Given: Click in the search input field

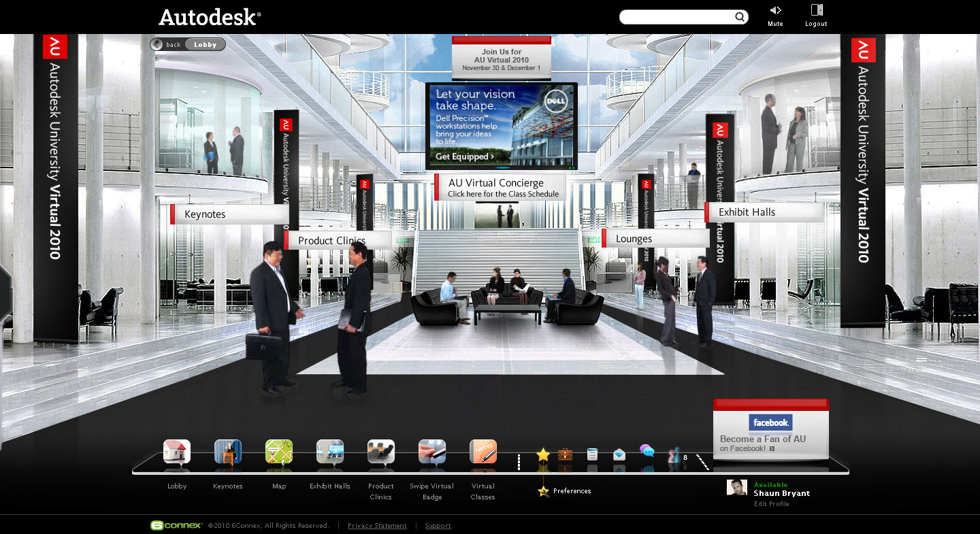Looking at the screenshot, I should coord(677,17).
